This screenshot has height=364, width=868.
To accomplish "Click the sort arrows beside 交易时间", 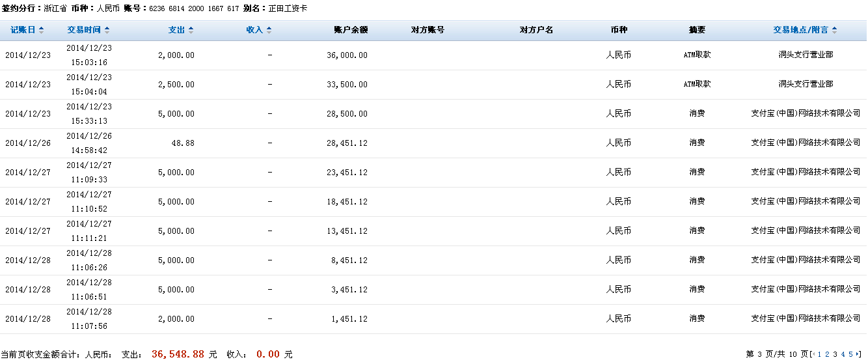I will 107,30.
